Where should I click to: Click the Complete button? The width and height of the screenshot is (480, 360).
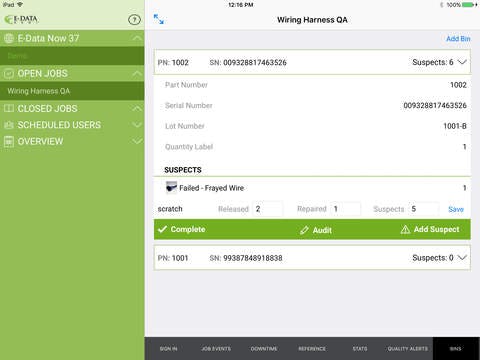[182, 229]
